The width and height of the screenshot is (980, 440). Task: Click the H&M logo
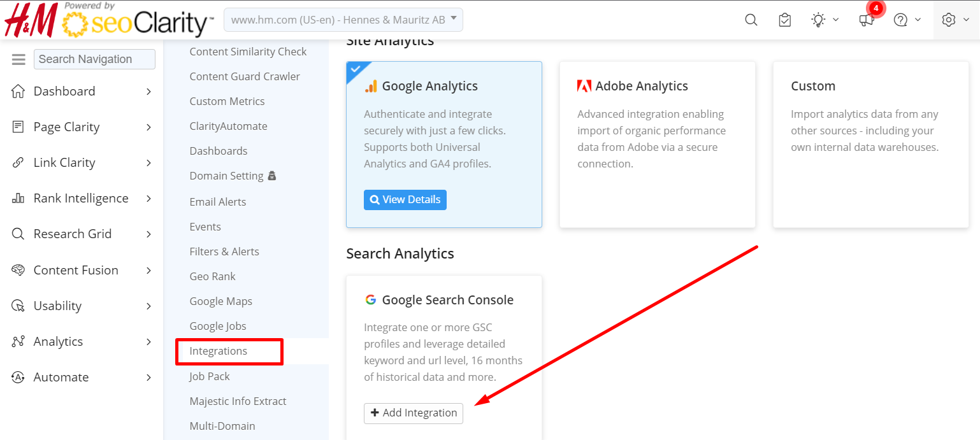coord(31,20)
